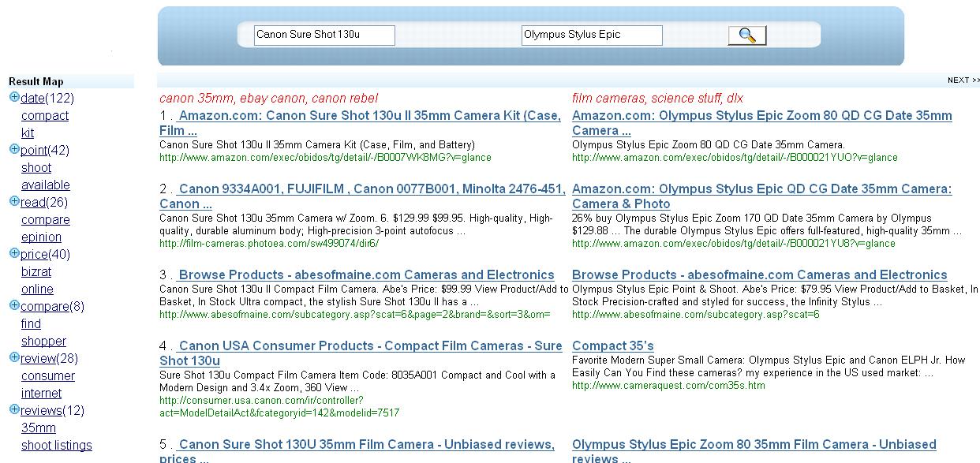Select the shopper subcategory link
This screenshot has height=463, width=980.
click(x=43, y=341)
